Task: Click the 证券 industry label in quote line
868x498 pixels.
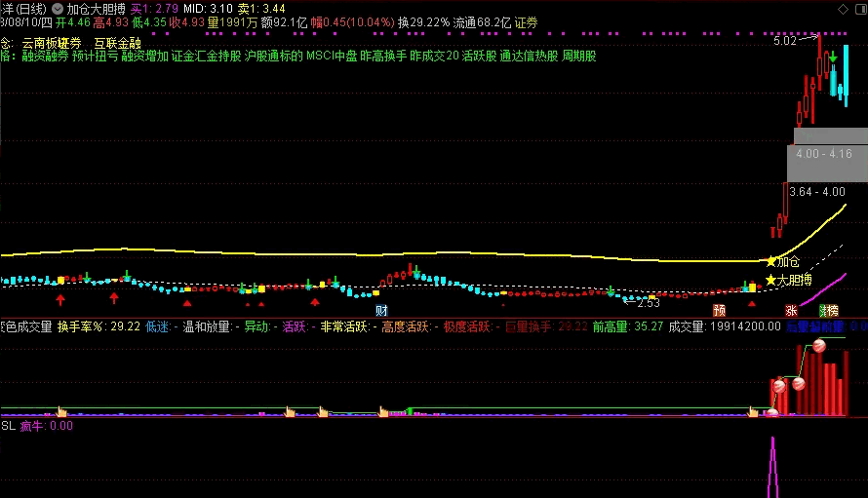Action: (526, 22)
